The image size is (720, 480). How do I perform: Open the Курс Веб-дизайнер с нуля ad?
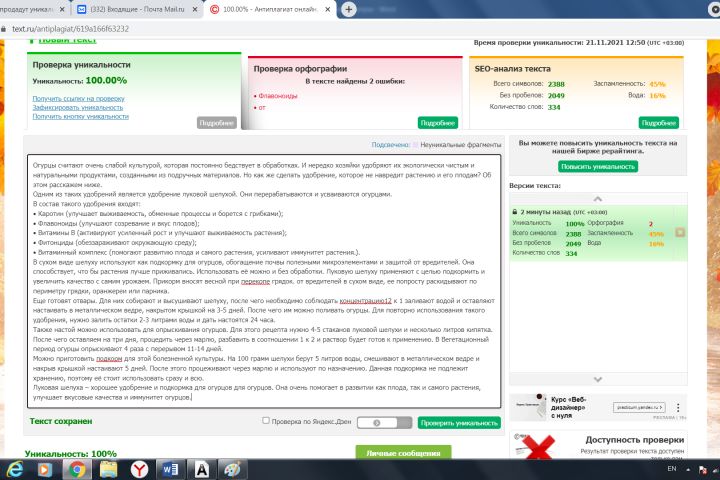tap(568, 407)
